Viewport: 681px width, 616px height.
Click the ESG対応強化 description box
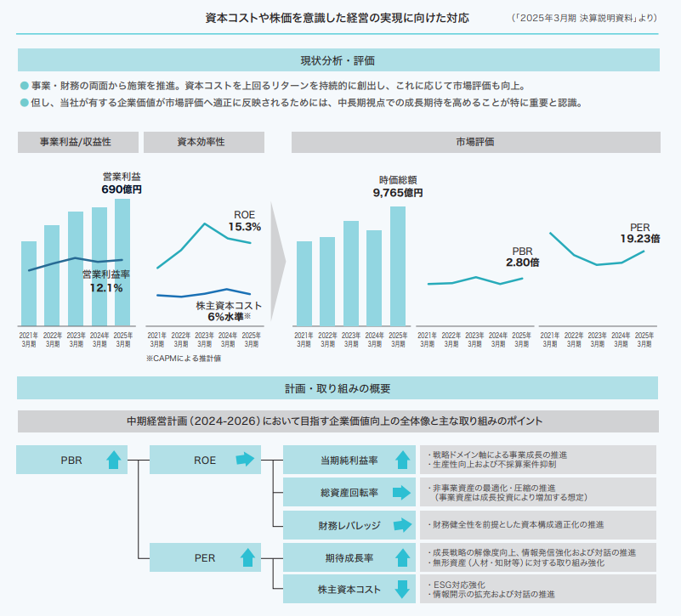click(540, 590)
